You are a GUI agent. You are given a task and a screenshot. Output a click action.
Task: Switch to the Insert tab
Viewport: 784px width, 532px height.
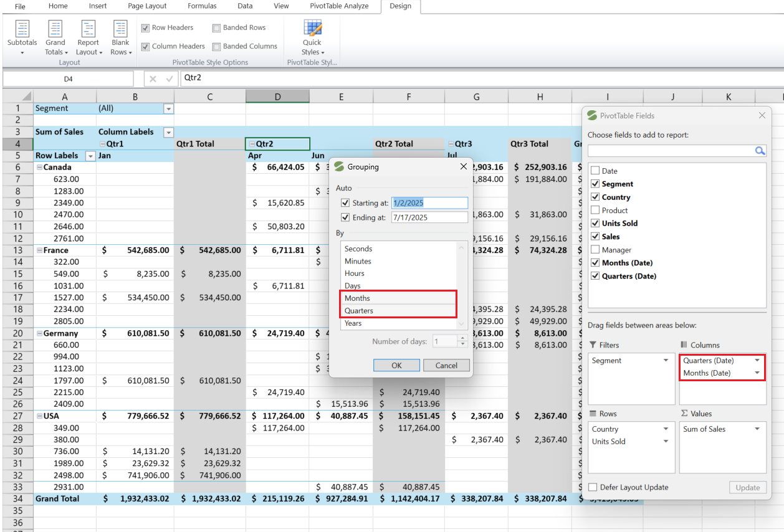(x=98, y=6)
